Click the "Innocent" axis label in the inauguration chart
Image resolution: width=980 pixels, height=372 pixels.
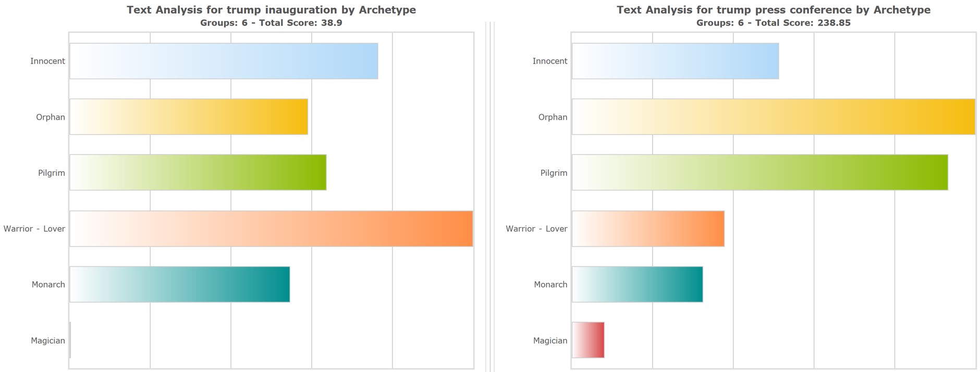click(47, 61)
